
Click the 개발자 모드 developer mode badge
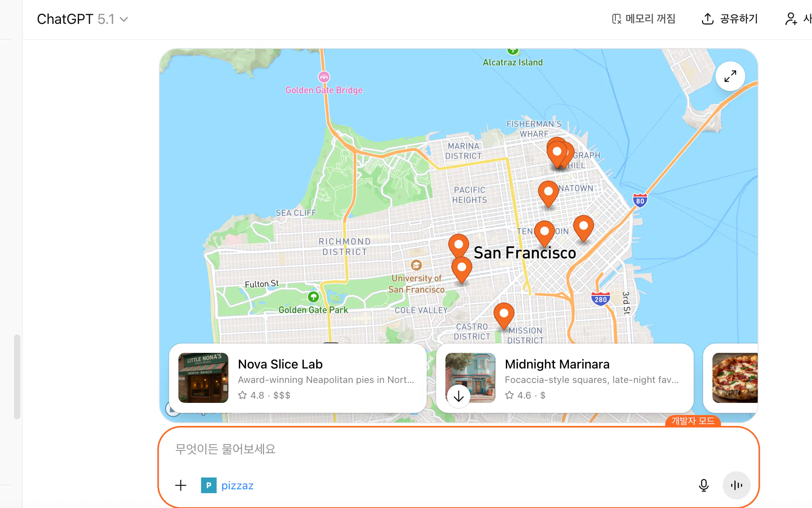(693, 421)
